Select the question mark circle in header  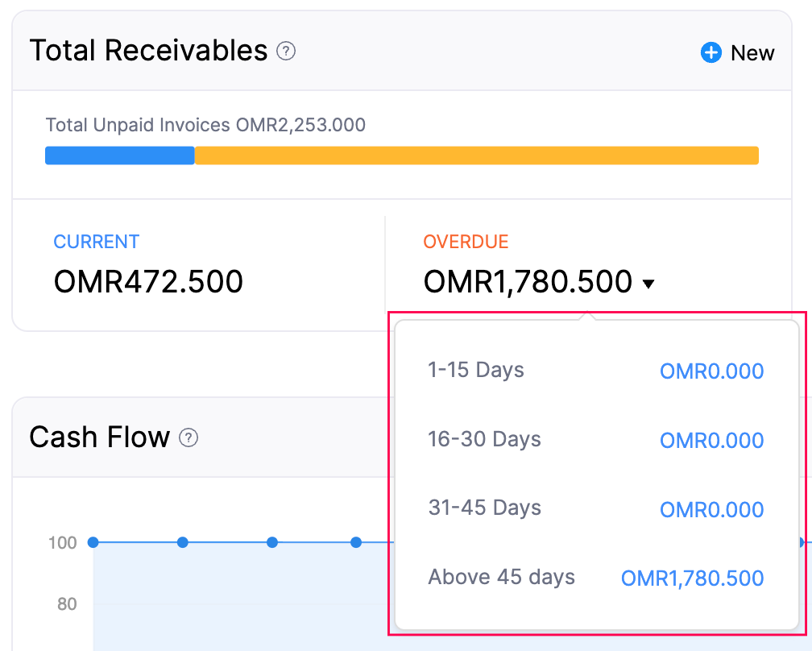pos(286,50)
